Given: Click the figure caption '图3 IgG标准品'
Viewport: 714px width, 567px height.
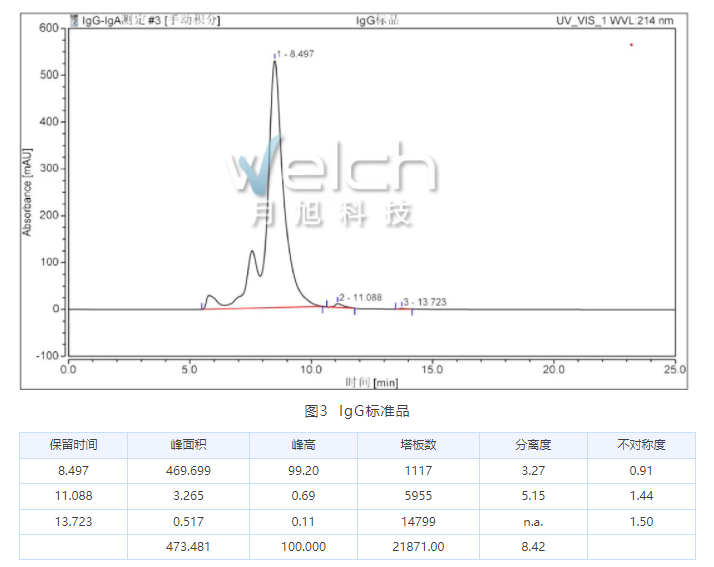Looking at the screenshot, I should tap(357, 411).
